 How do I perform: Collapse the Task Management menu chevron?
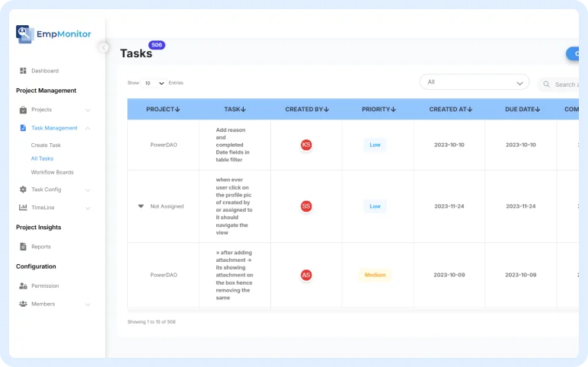click(x=88, y=128)
